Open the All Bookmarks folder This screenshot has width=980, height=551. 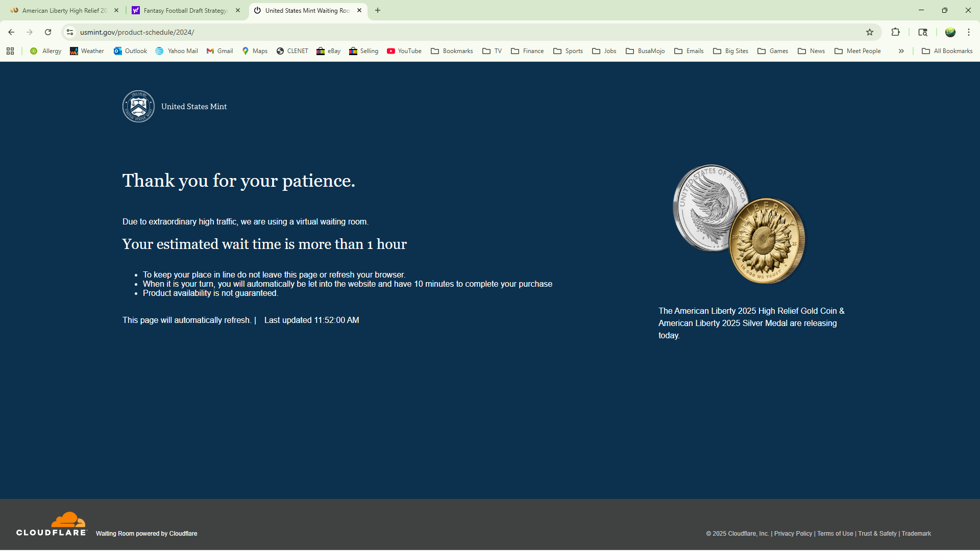pyautogui.click(x=947, y=51)
